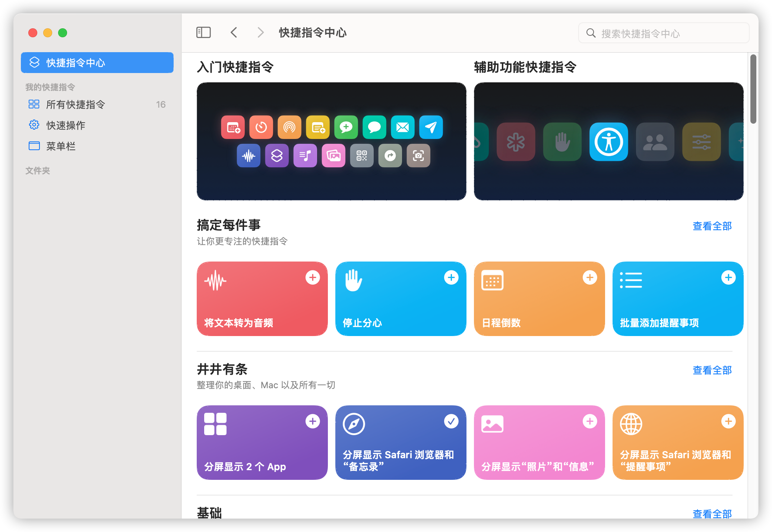Viewport: 772px width, 532px height.
Task: Toggle the sidebar with the toolbar sidebar icon
Action: pyautogui.click(x=203, y=33)
